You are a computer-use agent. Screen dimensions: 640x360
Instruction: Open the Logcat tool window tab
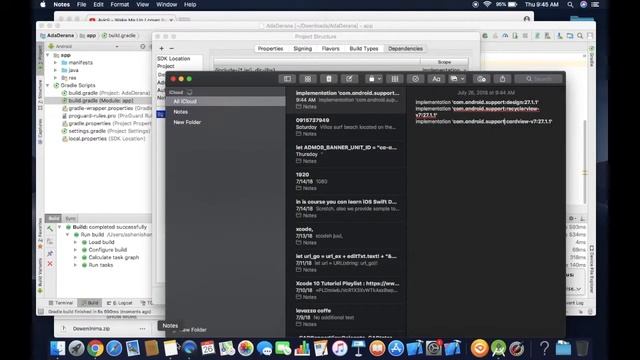[x=120, y=303]
